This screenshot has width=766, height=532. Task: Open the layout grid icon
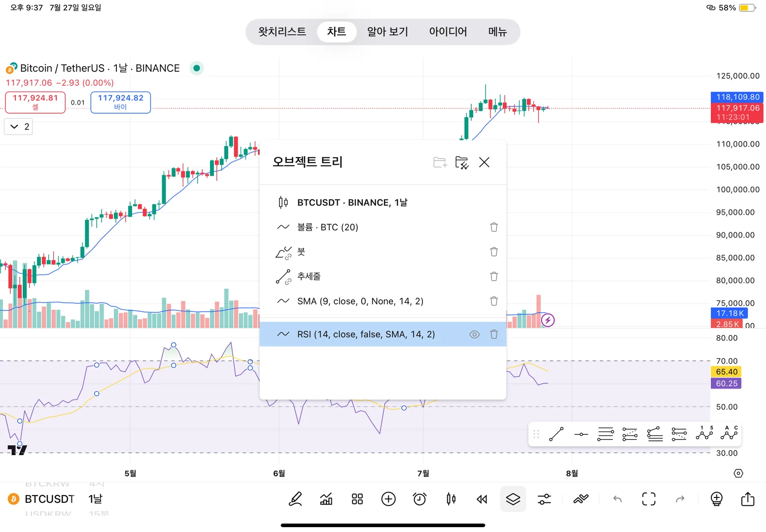pyautogui.click(x=357, y=499)
